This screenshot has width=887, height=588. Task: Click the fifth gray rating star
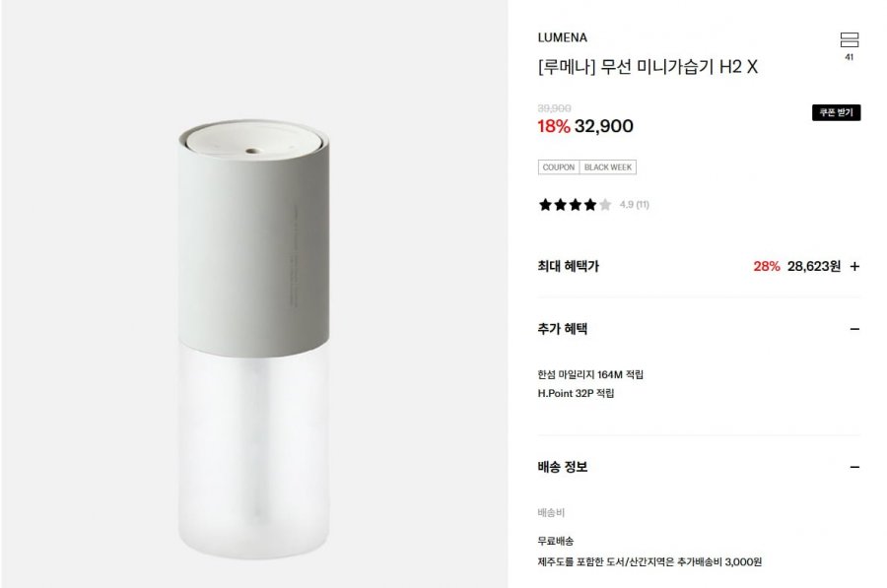pyautogui.click(x=605, y=205)
